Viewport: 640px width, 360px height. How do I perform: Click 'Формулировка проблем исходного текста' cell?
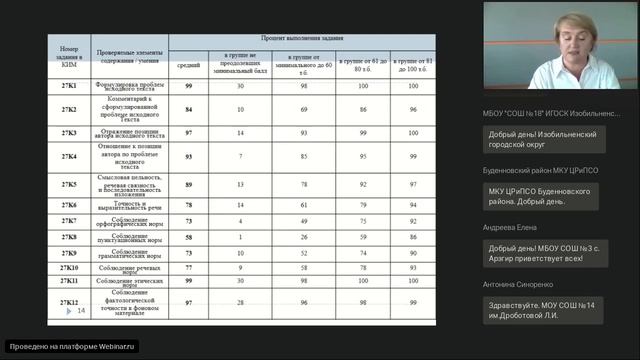(x=129, y=86)
